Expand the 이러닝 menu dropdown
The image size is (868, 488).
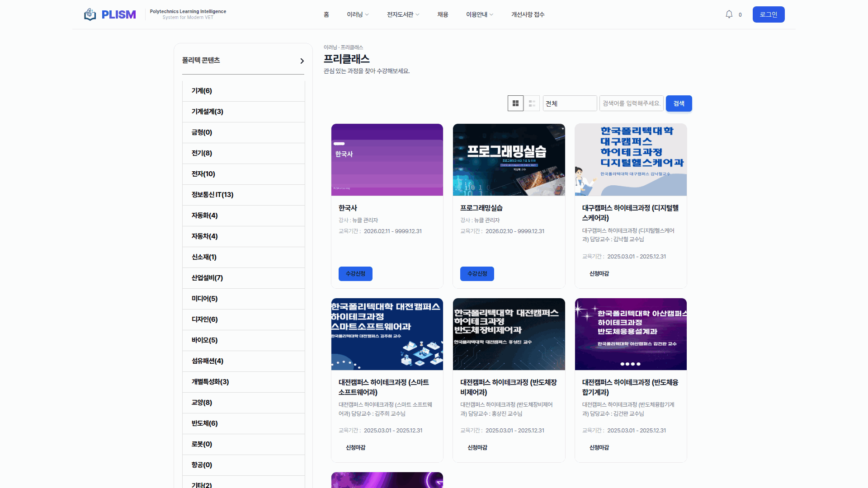point(357,14)
